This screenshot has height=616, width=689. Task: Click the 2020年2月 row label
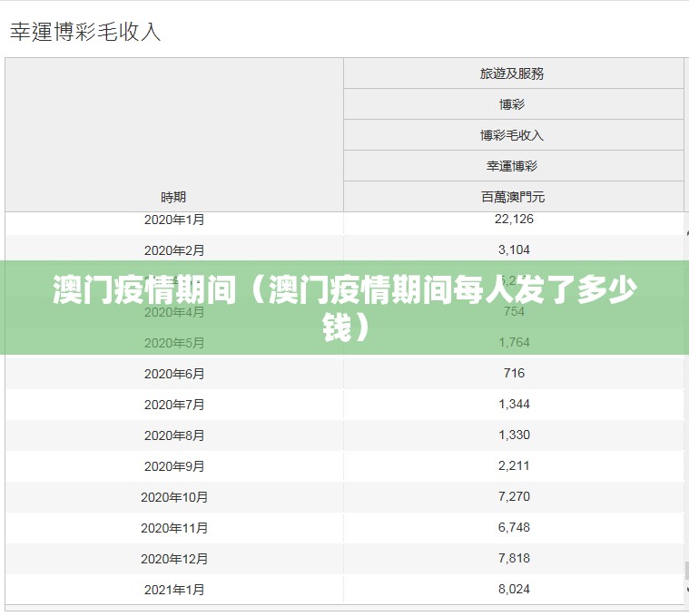point(174,250)
